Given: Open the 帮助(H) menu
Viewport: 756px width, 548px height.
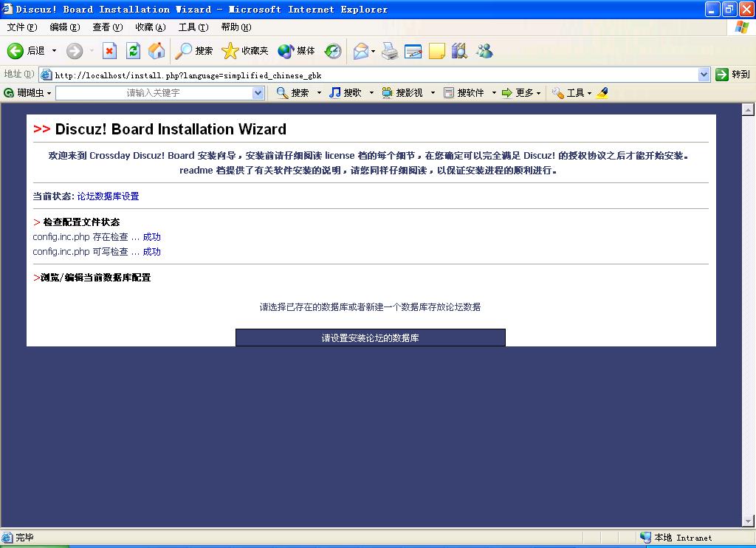Looking at the screenshot, I should [x=236, y=27].
